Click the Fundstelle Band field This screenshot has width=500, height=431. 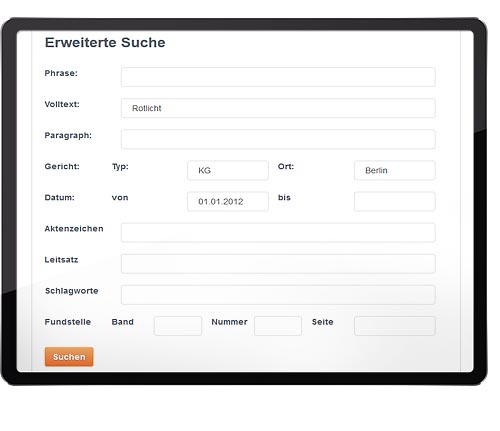click(178, 326)
